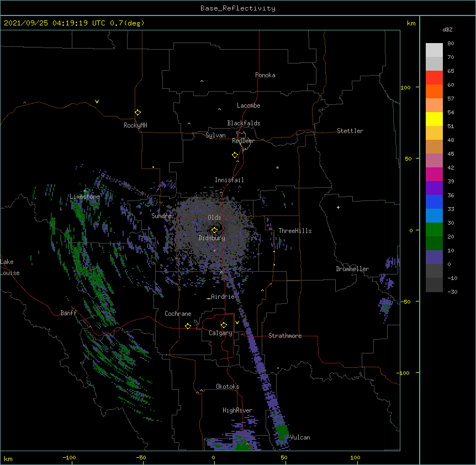This screenshot has width=476, height=465.
Task: Click the white asterisk marker east of Innisfail
Action: click(x=277, y=167)
